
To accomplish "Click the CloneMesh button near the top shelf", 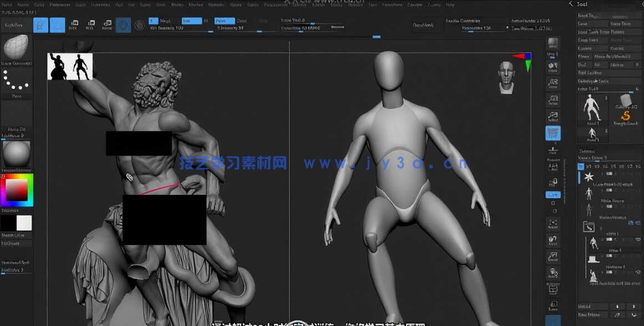I will [424, 24].
